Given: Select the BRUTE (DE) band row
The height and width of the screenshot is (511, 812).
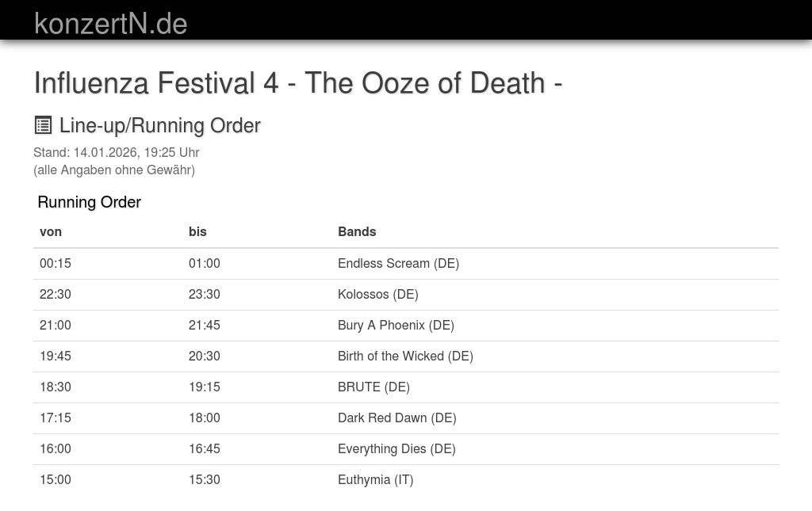Looking at the screenshot, I should pyautogui.click(x=373, y=387).
